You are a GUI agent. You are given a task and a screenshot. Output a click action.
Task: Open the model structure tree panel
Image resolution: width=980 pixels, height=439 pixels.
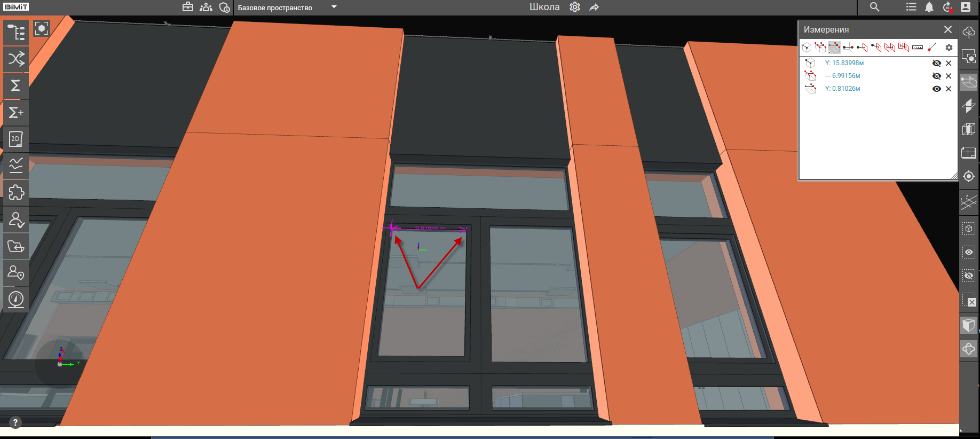(x=16, y=33)
